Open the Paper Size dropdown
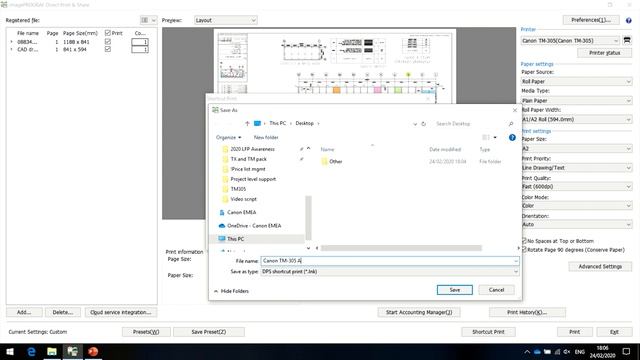640x360 pixels. click(x=576, y=149)
